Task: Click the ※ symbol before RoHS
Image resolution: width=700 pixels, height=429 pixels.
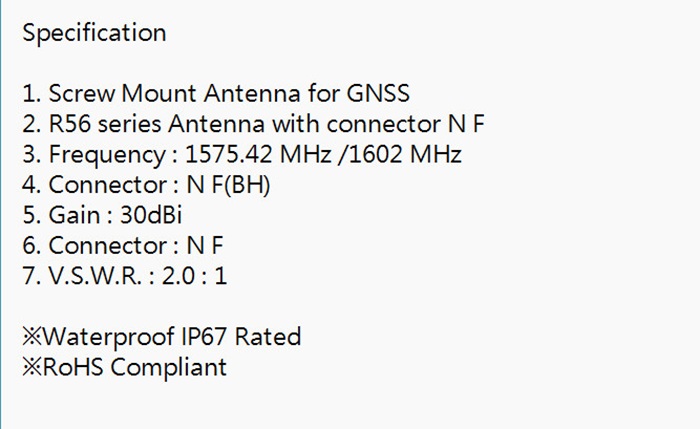Action: click(x=31, y=367)
